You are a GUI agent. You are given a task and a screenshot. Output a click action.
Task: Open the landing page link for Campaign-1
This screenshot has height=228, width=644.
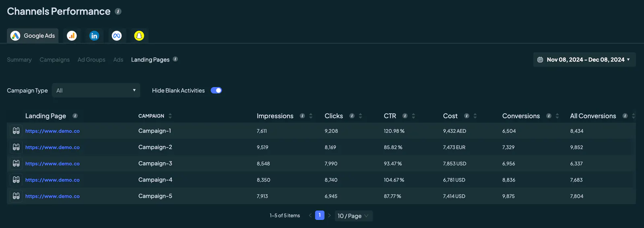coord(52,131)
